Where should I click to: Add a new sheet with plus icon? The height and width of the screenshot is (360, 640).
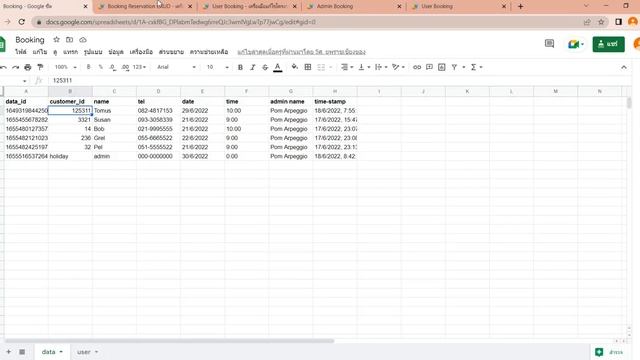point(8,352)
